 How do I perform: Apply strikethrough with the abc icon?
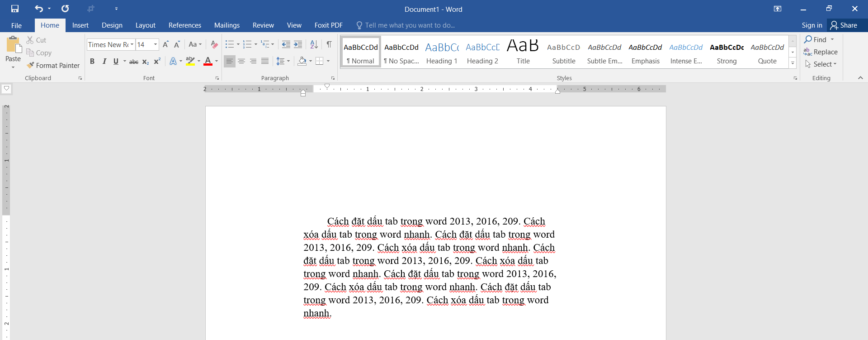(134, 62)
